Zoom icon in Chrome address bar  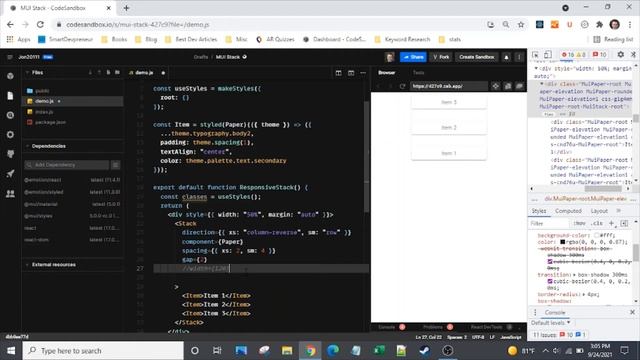click(x=506, y=24)
